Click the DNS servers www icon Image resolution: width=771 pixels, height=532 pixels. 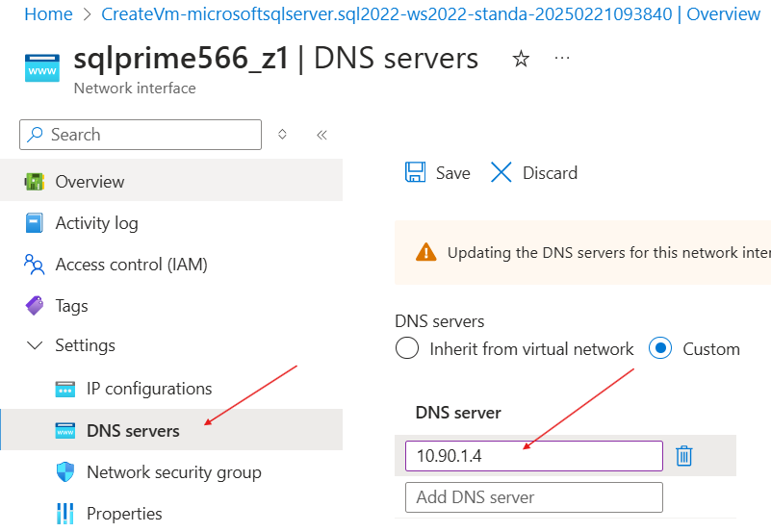click(x=65, y=431)
